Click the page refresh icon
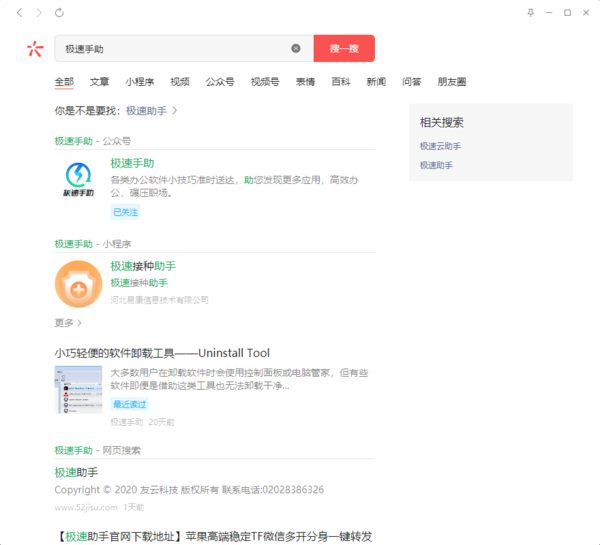600x545 pixels. click(x=59, y=13)
